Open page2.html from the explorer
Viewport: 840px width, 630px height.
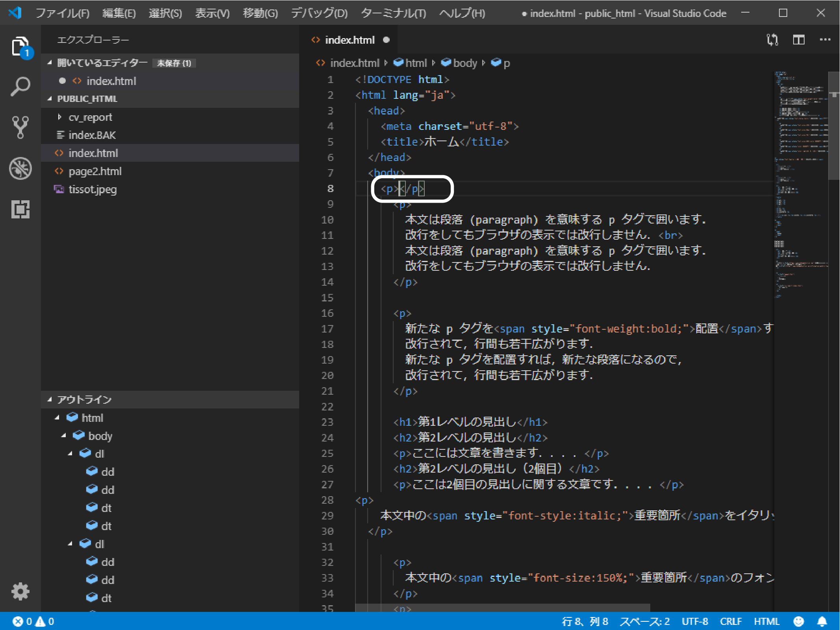(94, 171)
